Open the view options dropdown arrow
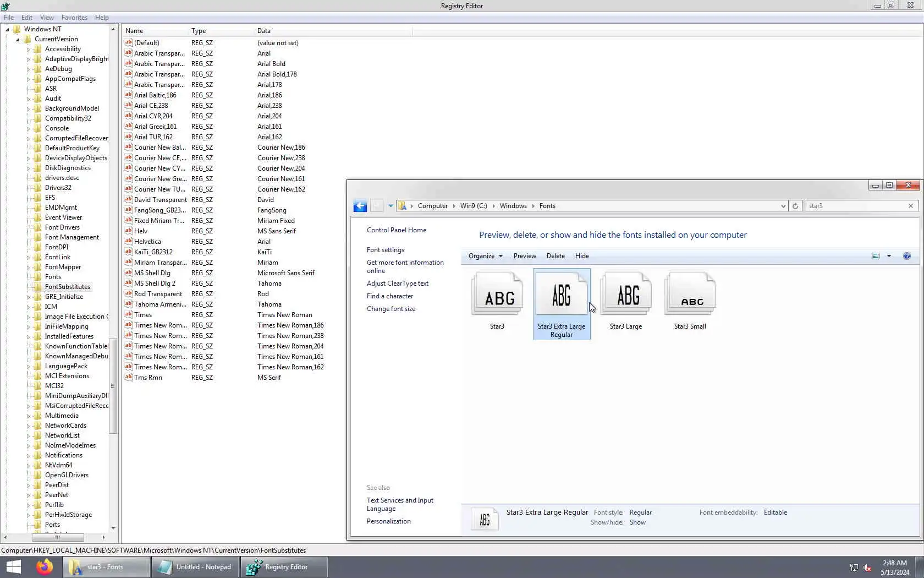Image resolution: width=924 pixels, height=578 pixels. click(889, 256)
